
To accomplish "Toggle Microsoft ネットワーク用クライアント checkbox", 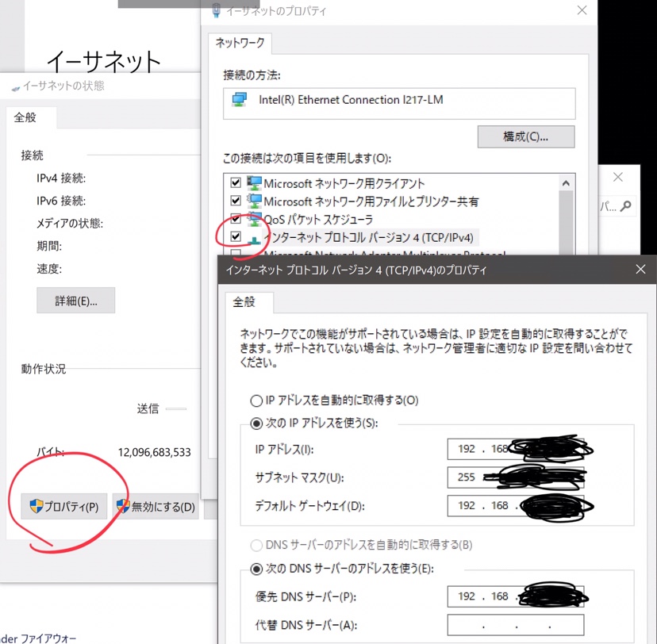I will (236, 182).
